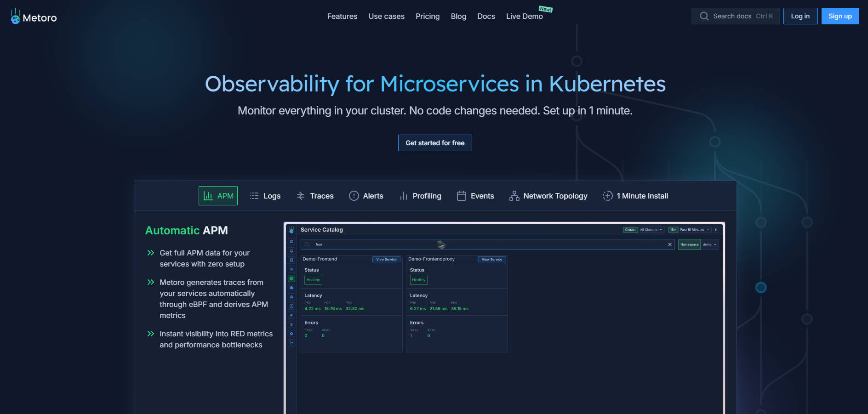Click the Profiling bars icon
Image resolution: width=868 pixels, height=414 pixels.
tap(403, 196)
